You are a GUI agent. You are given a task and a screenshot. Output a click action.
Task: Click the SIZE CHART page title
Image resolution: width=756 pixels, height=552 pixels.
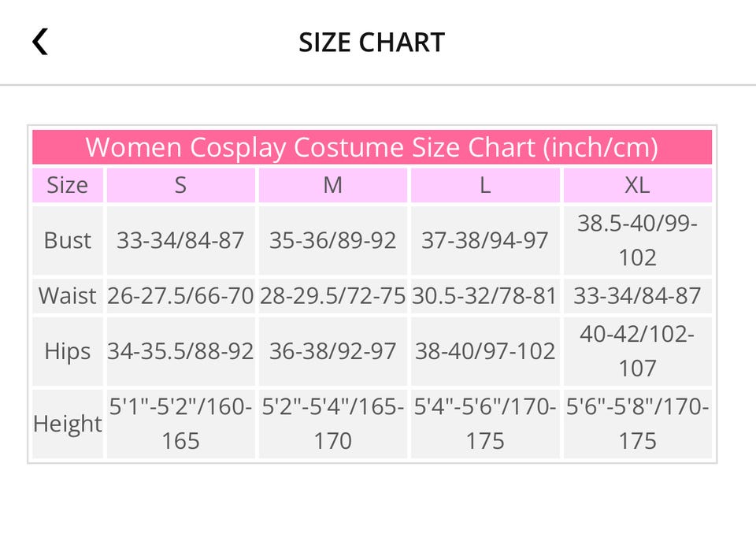(x=372, y=43)
